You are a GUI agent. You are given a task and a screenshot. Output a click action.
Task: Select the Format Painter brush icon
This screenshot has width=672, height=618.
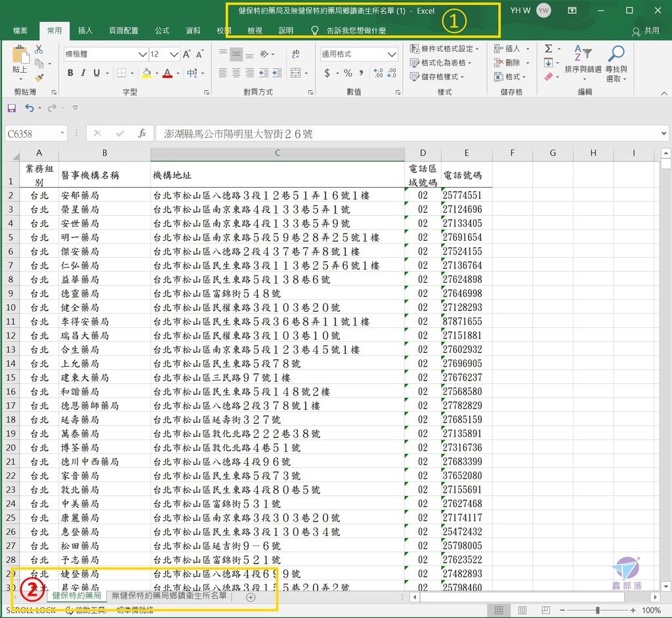[39, 77]
